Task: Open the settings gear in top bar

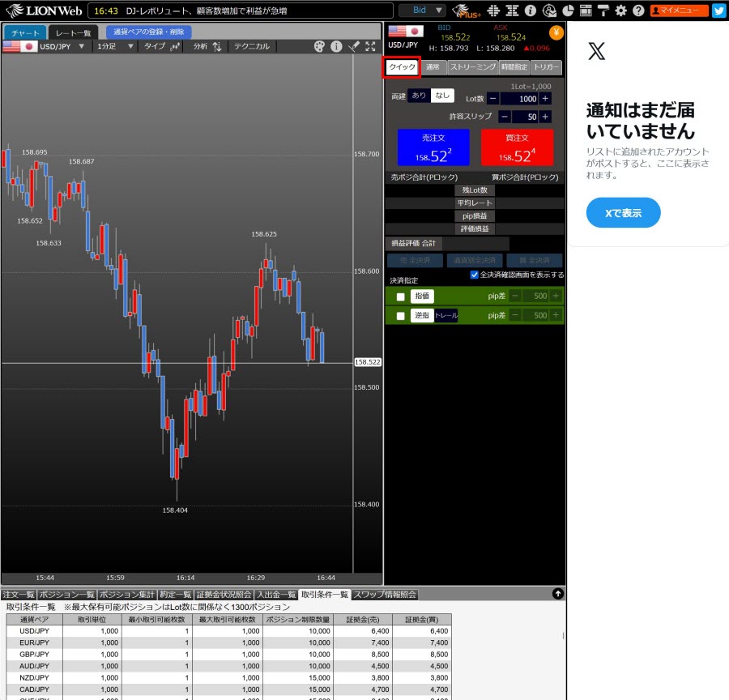Action: [x=620, y=11]
